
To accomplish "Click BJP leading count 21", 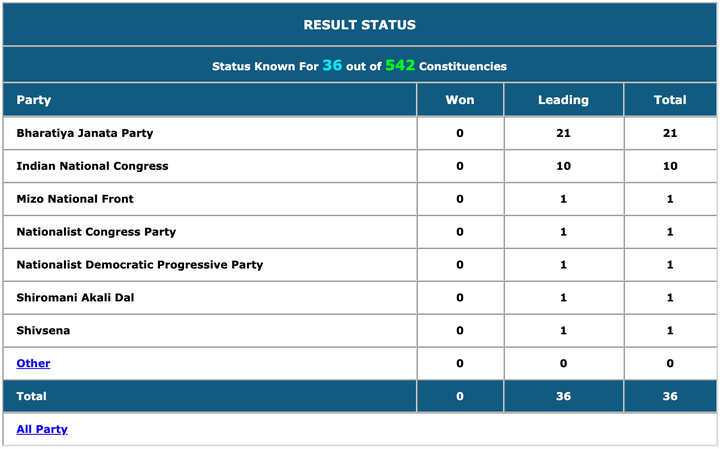I will (x=563, y=133).
